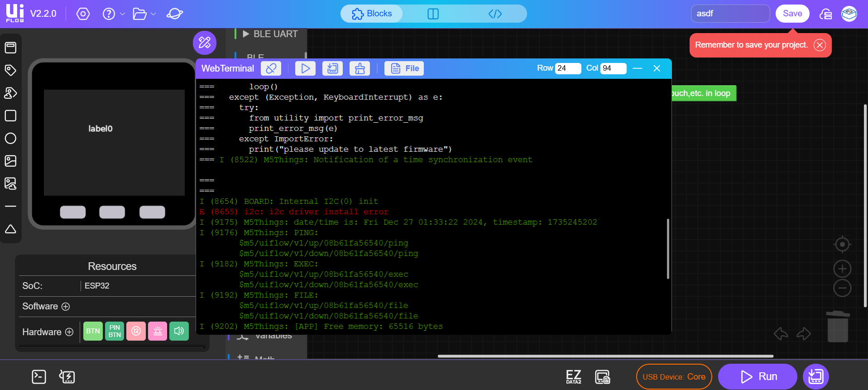
Task: Click the zoom in plus icon on canvas
Action: click(842, 269)
